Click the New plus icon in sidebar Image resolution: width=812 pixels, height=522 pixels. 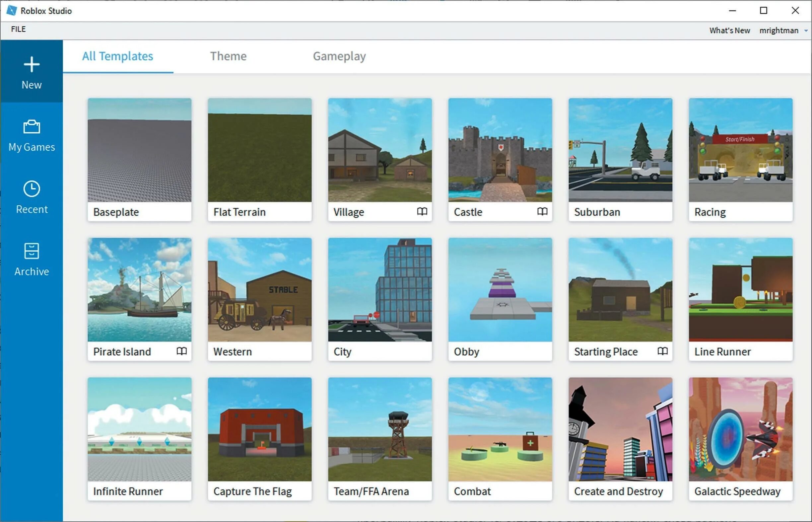coord(32,64)
